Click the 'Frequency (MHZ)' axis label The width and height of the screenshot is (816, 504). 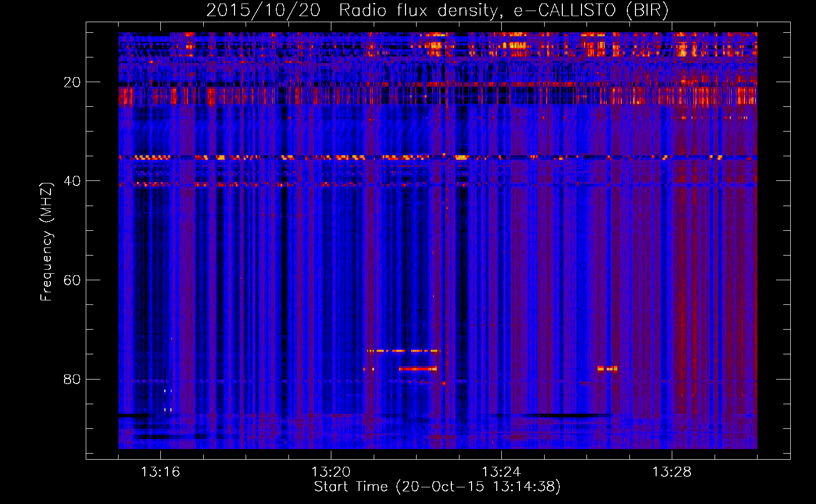[46, 242]
